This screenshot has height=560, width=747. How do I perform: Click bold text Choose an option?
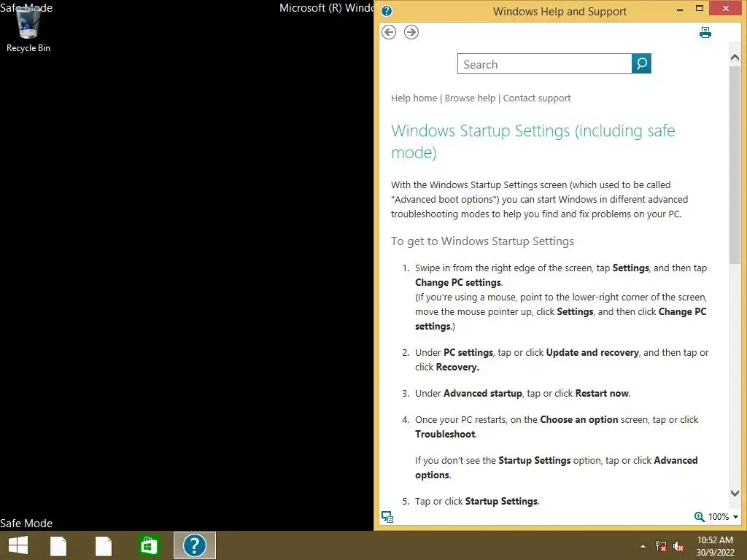(x=578, y=419)
